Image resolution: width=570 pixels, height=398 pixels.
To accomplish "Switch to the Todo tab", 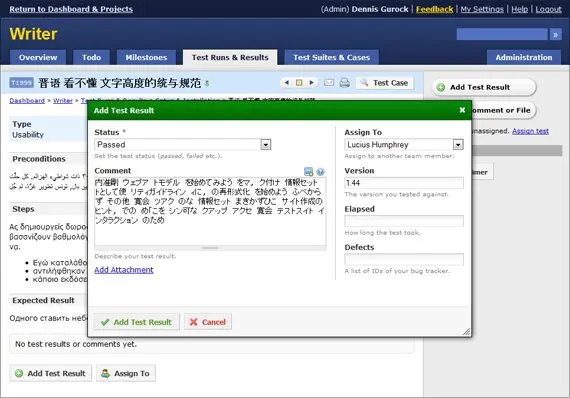I will (x=91, y=57).
